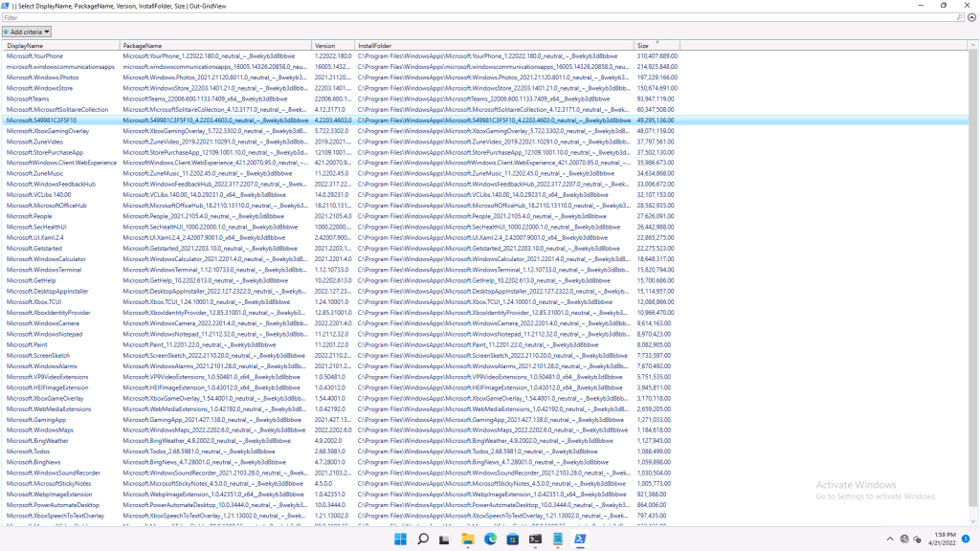Open File Explorer from the taskbar
The image size is (980, 551).
[x=468, y=540]
